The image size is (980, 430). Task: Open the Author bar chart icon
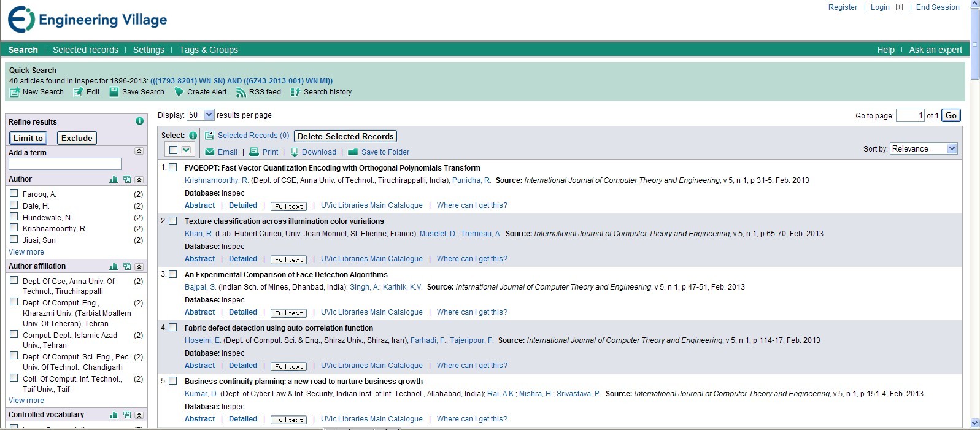pyautogui.click(x=114, y=179)
